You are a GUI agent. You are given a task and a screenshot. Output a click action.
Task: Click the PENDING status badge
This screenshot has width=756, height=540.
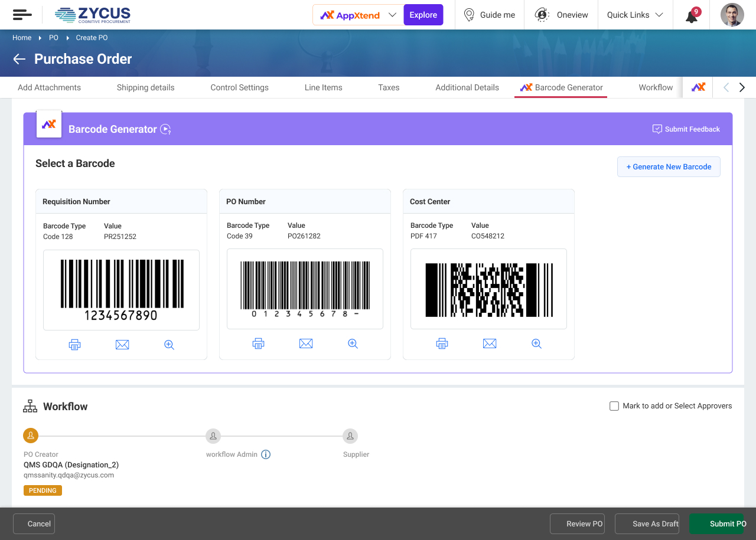[x=43, y=490]
